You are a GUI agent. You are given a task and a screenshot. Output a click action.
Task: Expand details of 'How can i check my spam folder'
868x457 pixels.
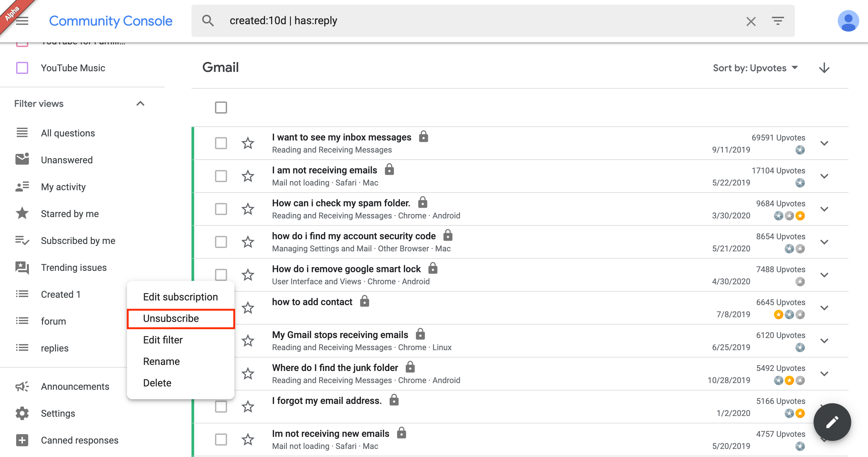pyautogui.click(x=825, y=209)
